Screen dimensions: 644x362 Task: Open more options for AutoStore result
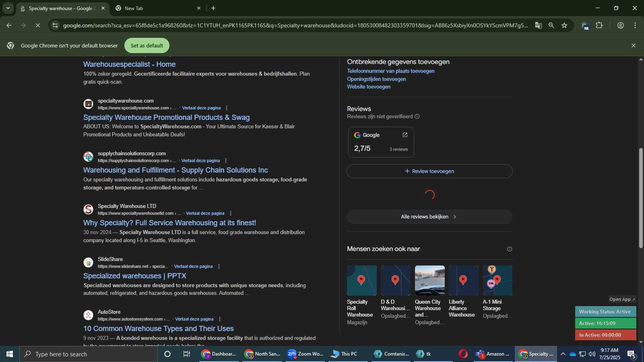[220, 319]
